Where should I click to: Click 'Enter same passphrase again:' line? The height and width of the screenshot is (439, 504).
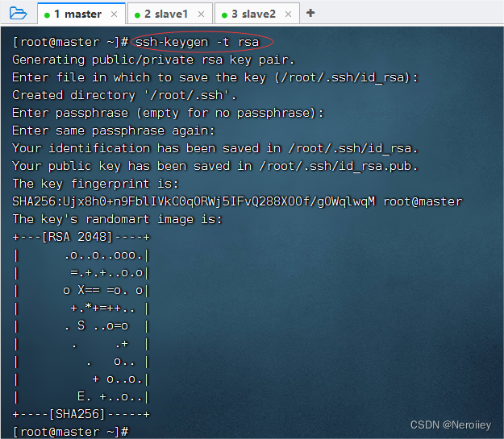click(113, 130)
